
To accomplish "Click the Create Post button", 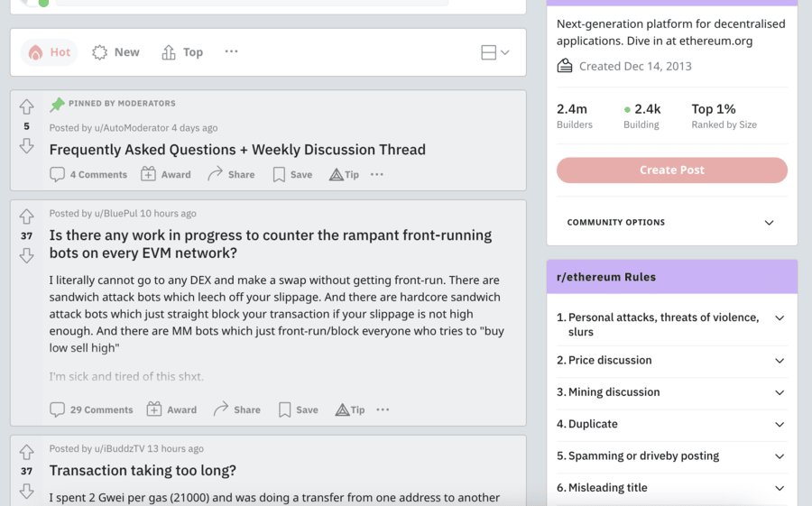I will 671,170.
